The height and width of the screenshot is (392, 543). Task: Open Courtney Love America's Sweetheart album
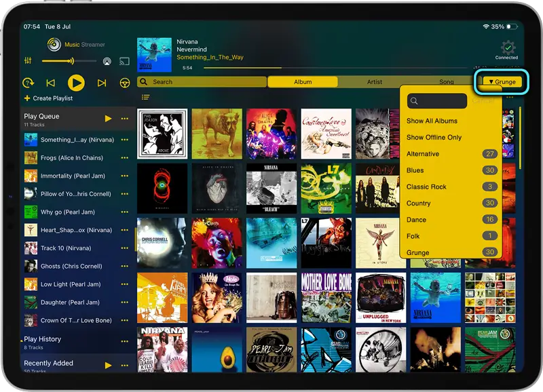click(x=326, y=134)
